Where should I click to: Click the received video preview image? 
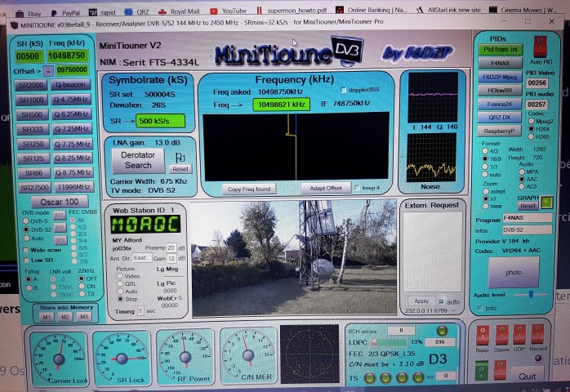click(294, 258)
